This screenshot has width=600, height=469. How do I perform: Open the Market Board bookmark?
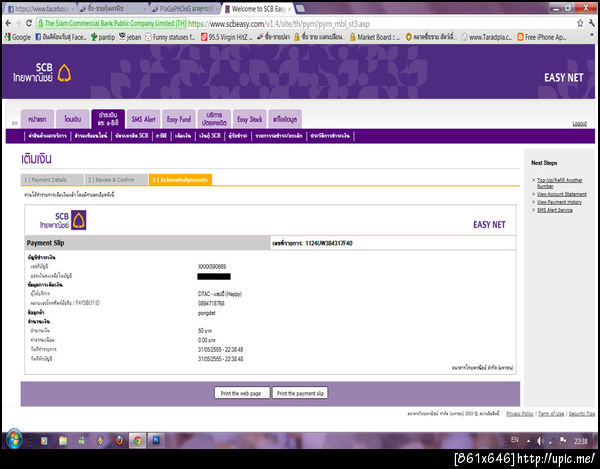pos(374,37)
